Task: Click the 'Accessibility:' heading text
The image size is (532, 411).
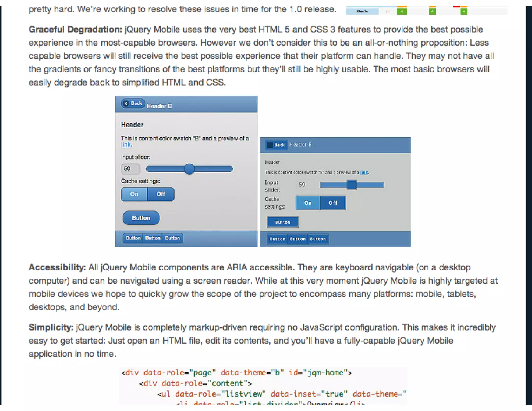Action: 57,268
